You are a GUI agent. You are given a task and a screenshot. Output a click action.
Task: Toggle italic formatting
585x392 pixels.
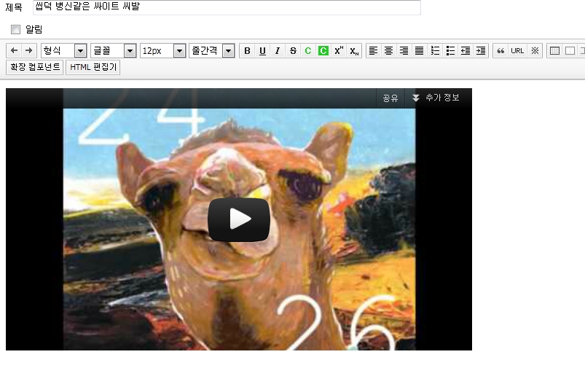click(x=278, y=51)
